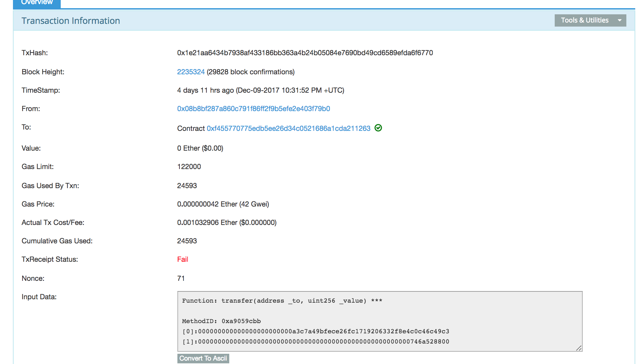
Task: Click the Gas Limit value 122000
Action: click(189, 167)
